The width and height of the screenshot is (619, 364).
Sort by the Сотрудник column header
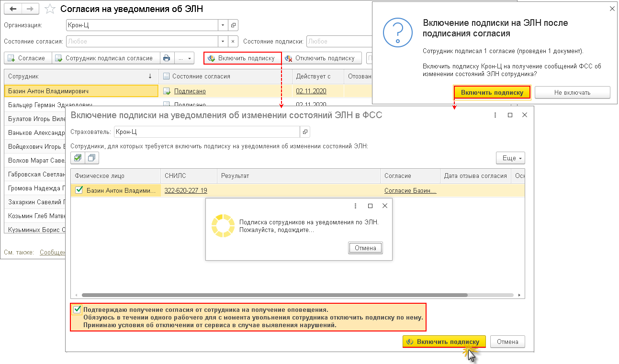click(x=81, y=76)
